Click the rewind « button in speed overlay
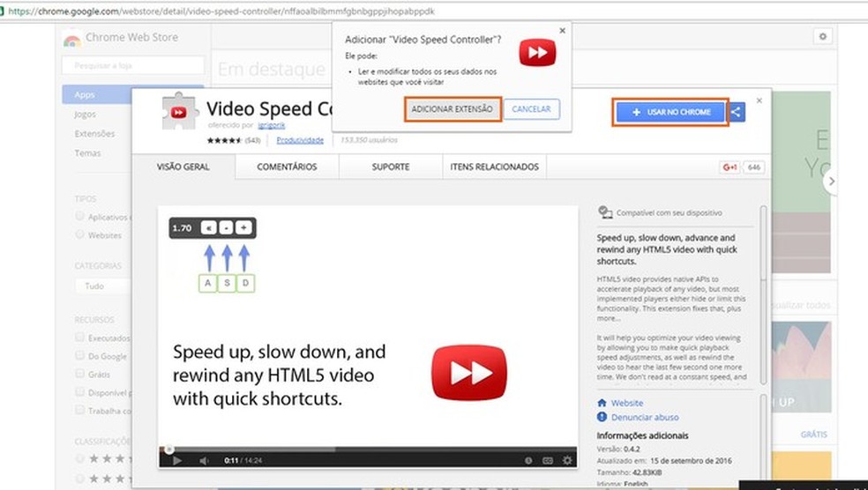Viewport: 868px width, 490px height. pyautogui.click(x=209, y=228)
